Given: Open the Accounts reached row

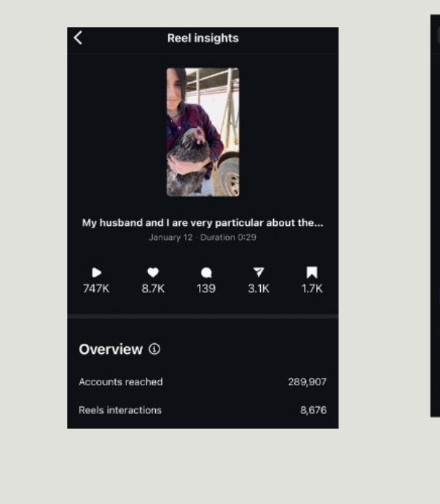Looking at the screenshot, I should point(203,382).
